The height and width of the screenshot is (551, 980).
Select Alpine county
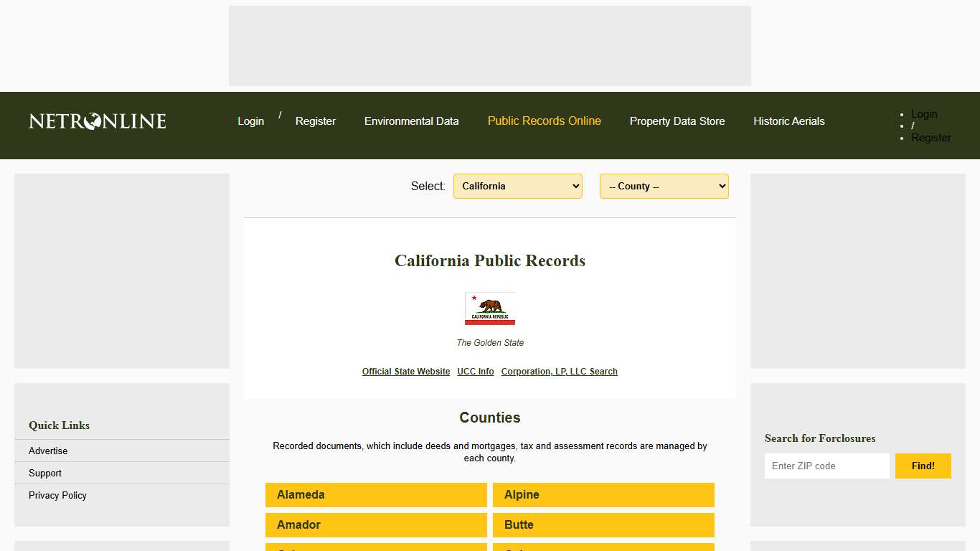tap(603, 494)
